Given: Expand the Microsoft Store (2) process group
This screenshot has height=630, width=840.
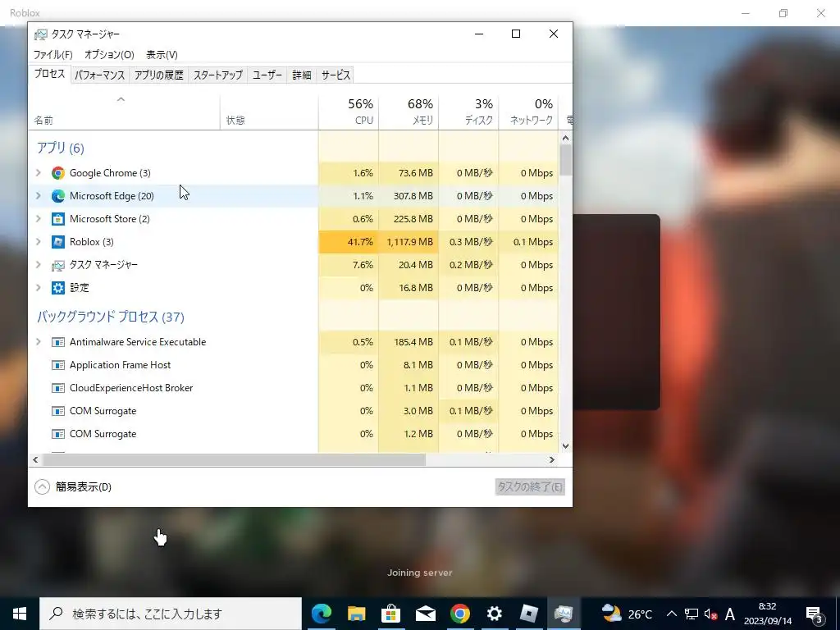Looking at the screenshot, I should click(38, 219).
